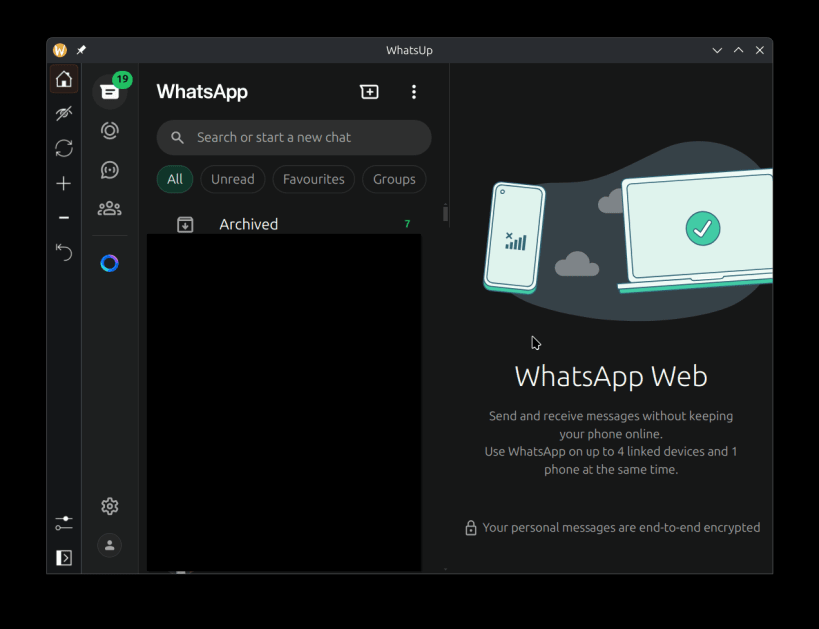Open the Meta AI ring icon
The width and height of the screenshot is (819, 629).
(x=110, y=263)
